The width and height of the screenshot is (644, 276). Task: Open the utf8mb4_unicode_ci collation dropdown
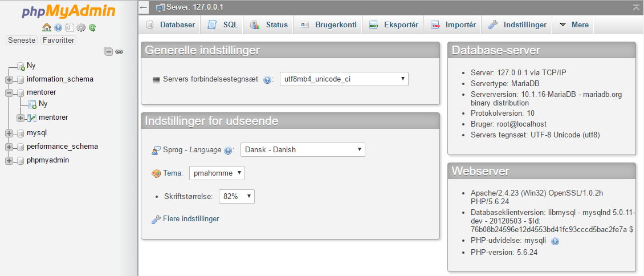[x=344, y=79]
